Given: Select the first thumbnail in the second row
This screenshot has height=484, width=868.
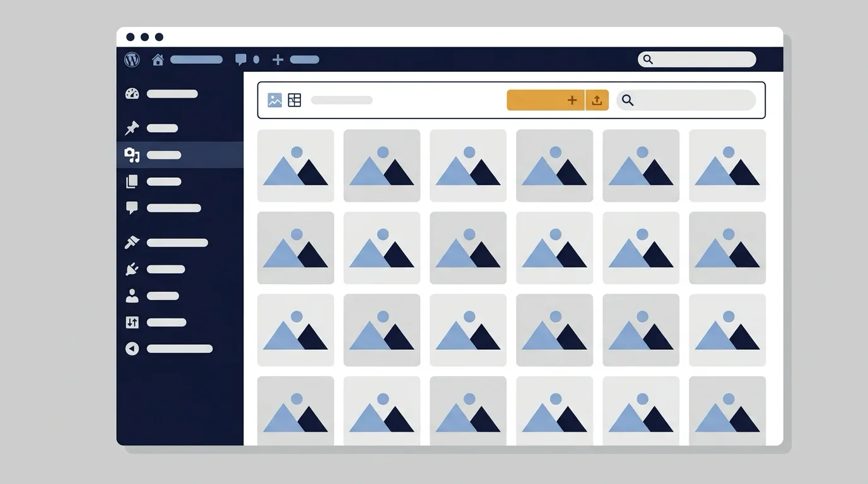Looking at the screenshot, I should pos(296,248).
